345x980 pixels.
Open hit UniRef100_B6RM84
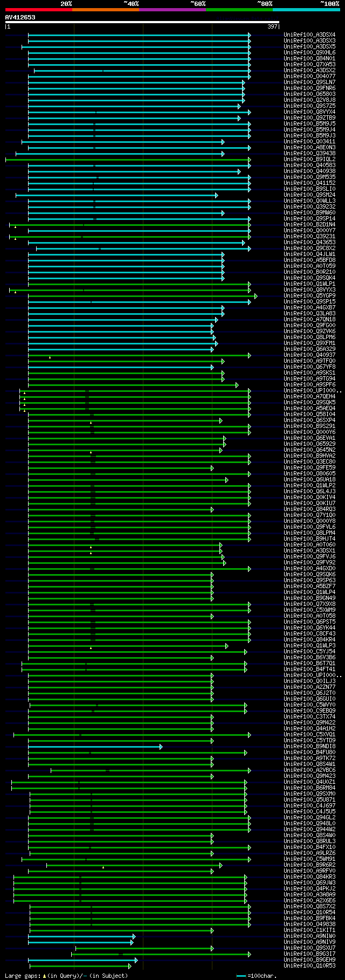pyautogui.click(x=309, y=788)
